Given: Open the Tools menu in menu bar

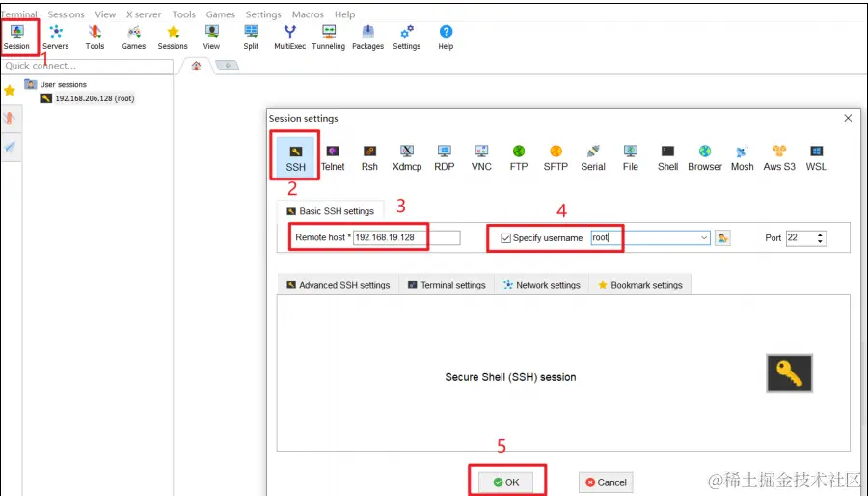Looking at the screenshot, I should coord(184,14).
